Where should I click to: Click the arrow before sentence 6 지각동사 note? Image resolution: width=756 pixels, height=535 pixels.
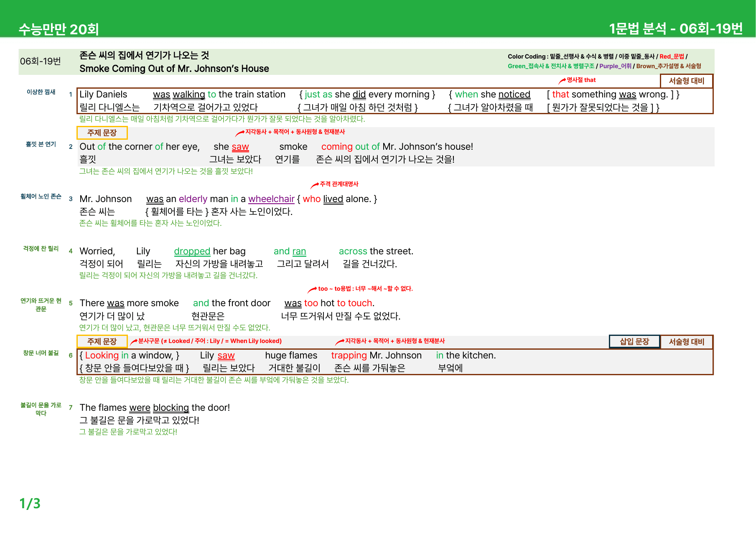click(340, 342)
